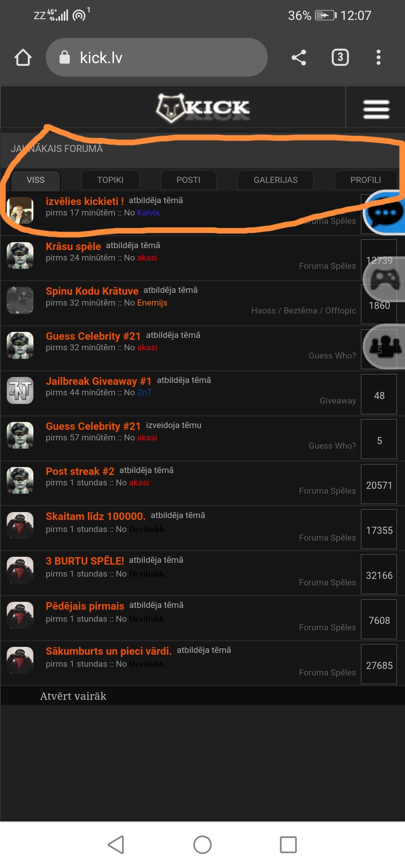
Task: Tap the share icon in browser bar
Action: coord(299,57)
